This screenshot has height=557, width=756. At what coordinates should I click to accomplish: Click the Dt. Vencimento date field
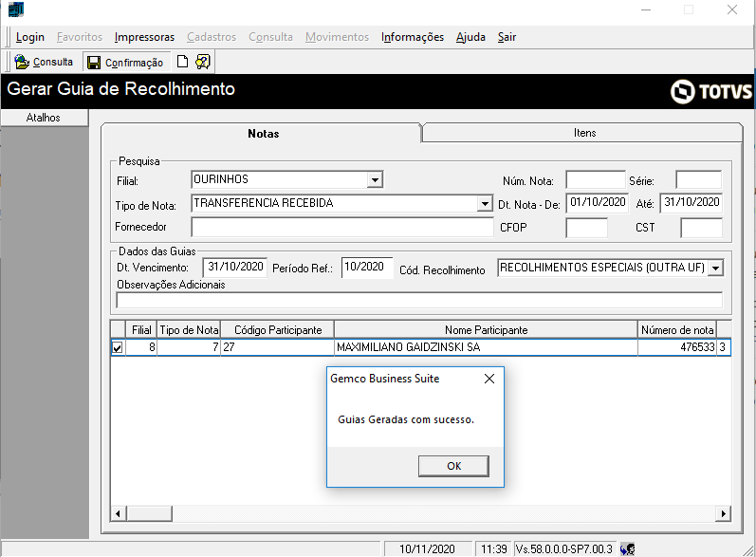(x=235, y=268)
